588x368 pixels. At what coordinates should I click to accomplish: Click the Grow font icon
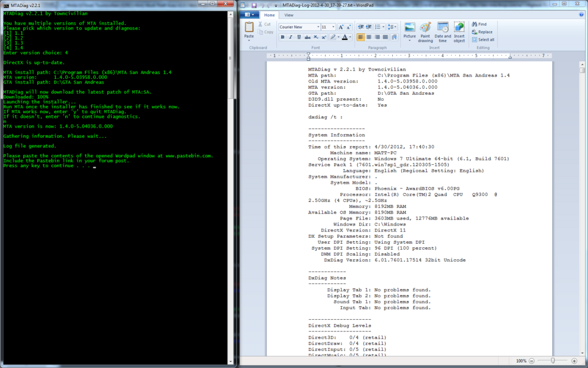point(340,27)
